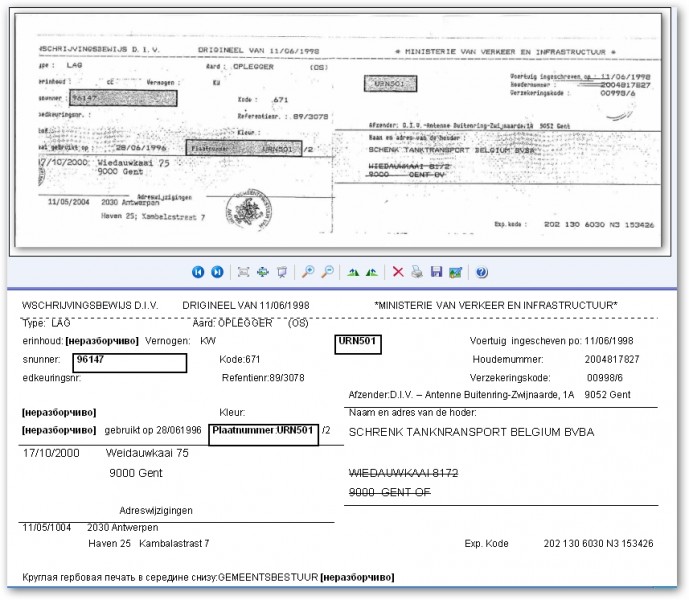Screen dimensions: 689x600
Task: Print the scanned document
Action: click(x=417, y=272)
